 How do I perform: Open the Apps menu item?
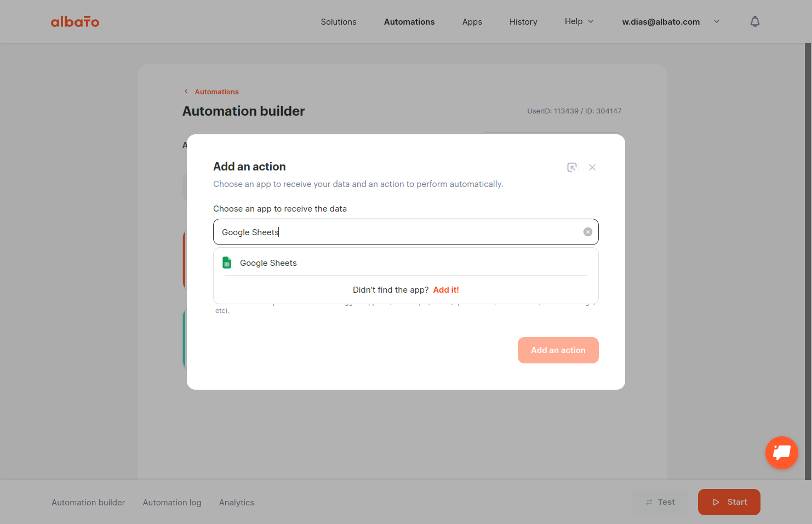coord(472,22)
